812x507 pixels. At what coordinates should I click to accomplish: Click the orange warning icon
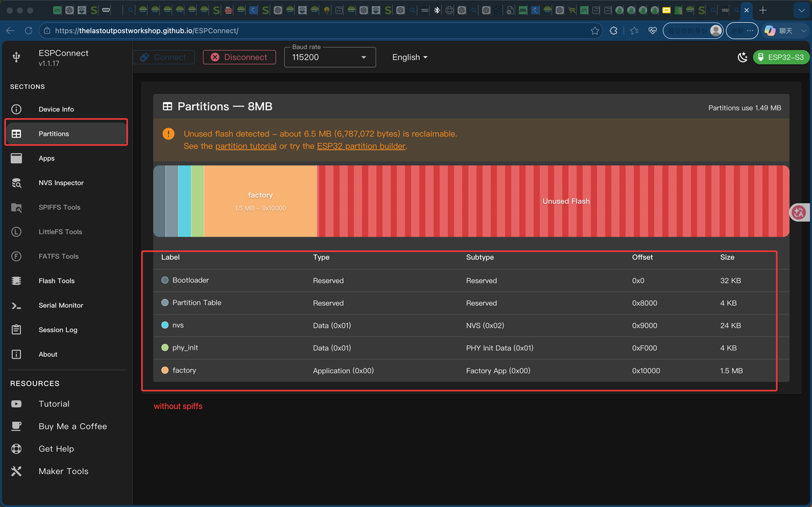pyautogui.click(x=168, y=134)
